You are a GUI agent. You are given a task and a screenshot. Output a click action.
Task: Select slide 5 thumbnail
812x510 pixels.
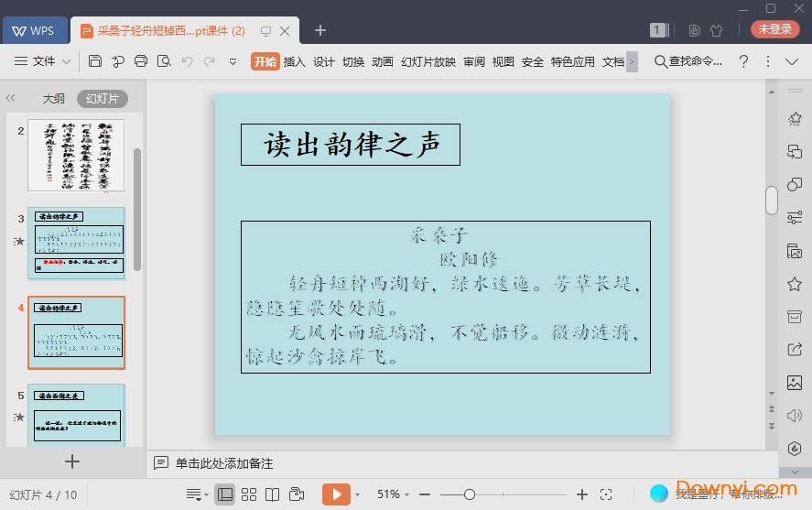(x=76, y=416)
